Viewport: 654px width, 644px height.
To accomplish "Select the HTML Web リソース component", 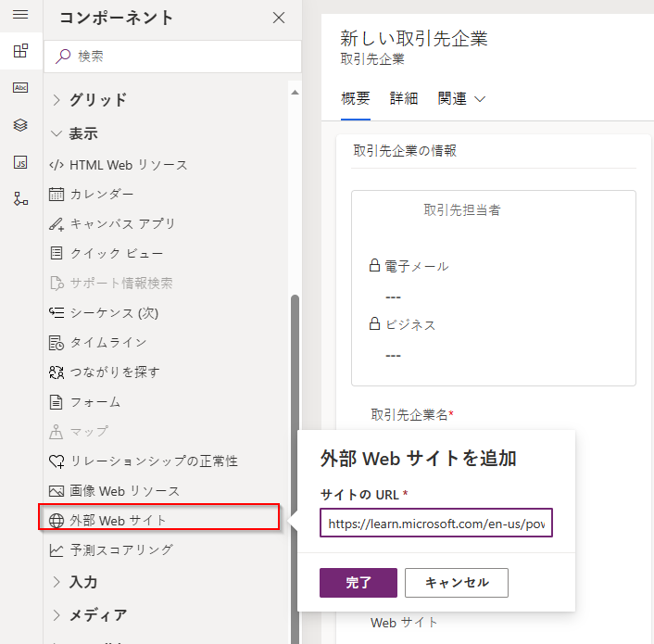I will pos(128,165).
